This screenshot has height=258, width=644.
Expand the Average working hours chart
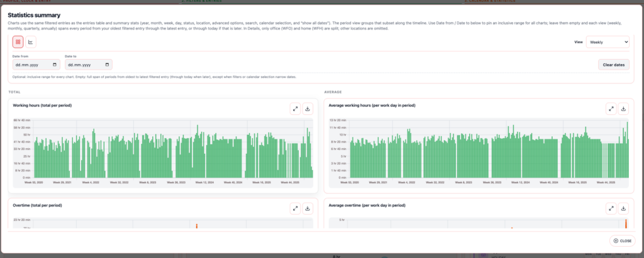click(x=611, y=108)
